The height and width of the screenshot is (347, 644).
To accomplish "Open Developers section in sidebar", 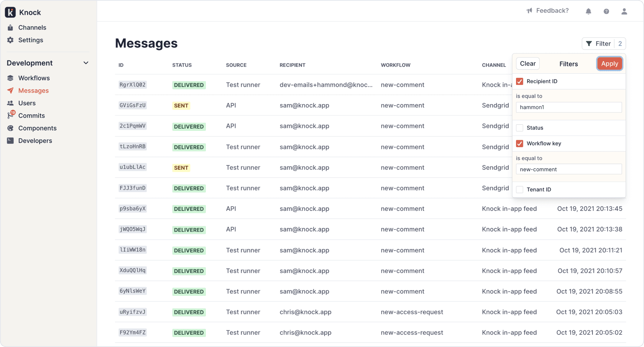I will tap(35, 141).
